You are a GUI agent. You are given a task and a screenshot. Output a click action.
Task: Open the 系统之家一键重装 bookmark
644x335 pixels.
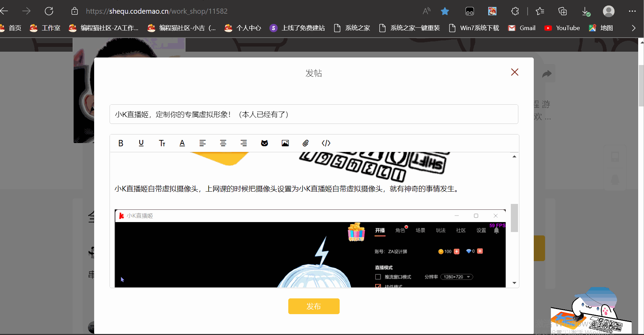click(409, 28)
